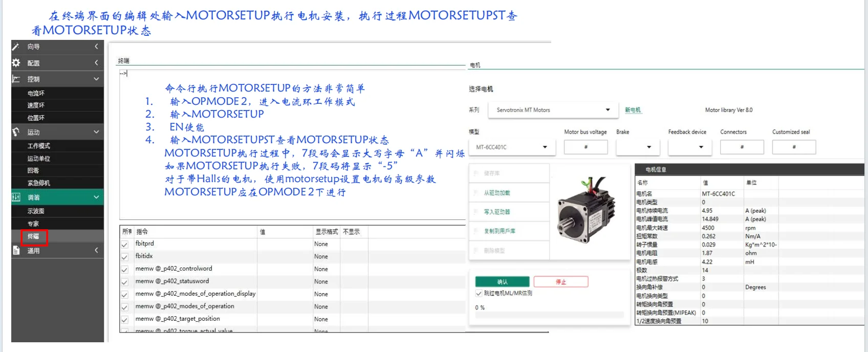This screenshot has height=352, width=868.
Task: Click the 电机峰值电流 value 14.849
Action: click(710, 219)
